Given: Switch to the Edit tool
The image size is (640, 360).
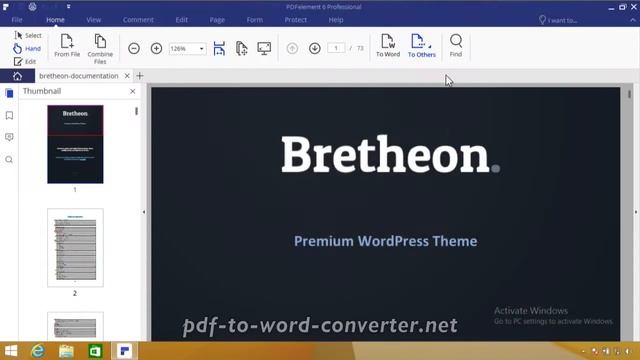Looking at the screenshot, I should pos(25,62).
